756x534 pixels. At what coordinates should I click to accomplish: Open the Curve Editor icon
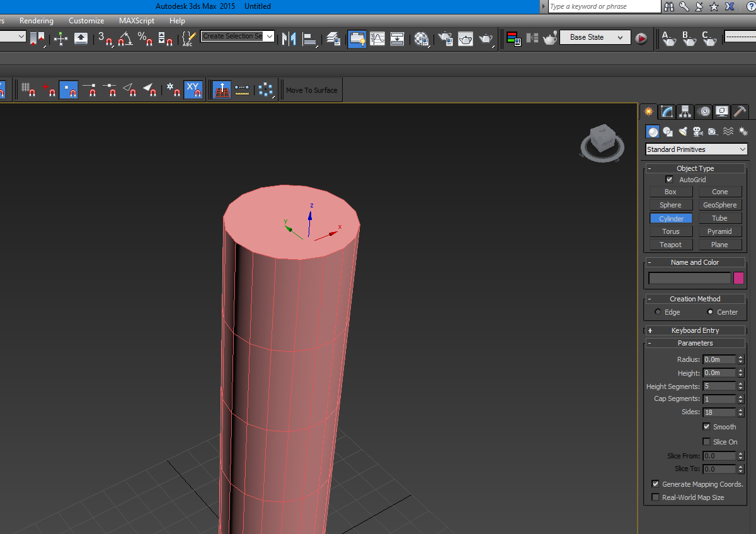tap(377, 38)
